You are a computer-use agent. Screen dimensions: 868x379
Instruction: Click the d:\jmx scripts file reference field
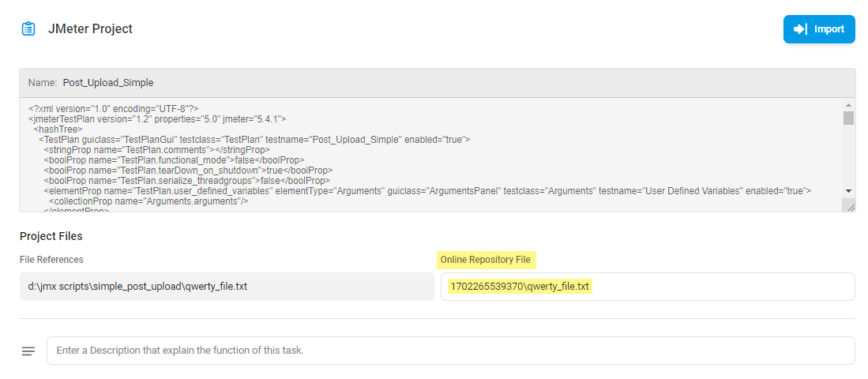[x=227, y=287]
